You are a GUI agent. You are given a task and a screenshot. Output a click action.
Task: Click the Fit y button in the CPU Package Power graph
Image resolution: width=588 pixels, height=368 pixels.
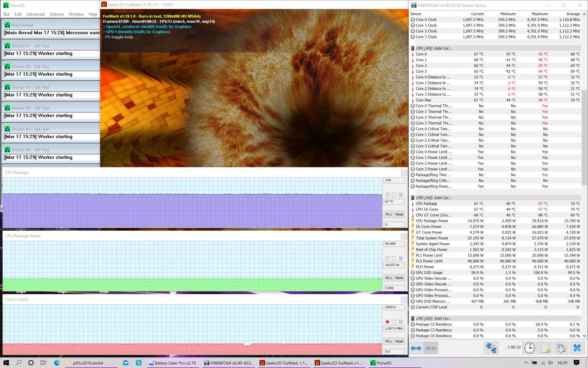[388, 278]
